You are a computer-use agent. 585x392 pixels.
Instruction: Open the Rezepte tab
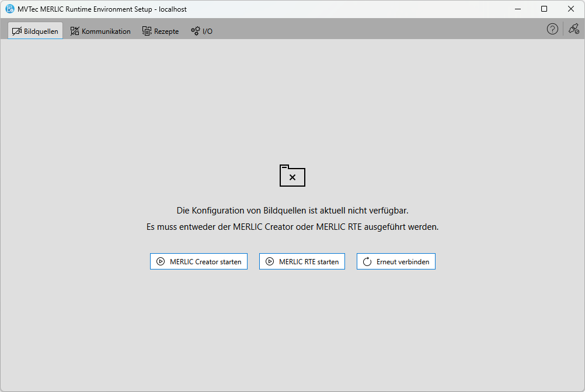point(166,32)
